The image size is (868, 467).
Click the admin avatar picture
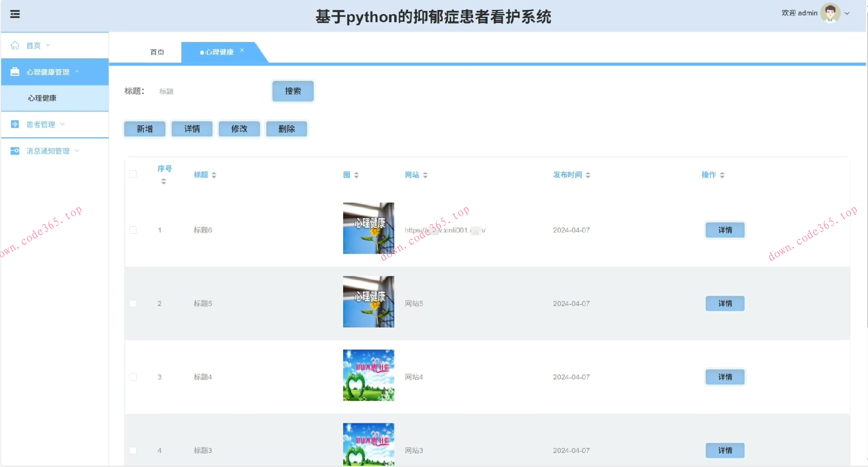[x=830, y=13]
